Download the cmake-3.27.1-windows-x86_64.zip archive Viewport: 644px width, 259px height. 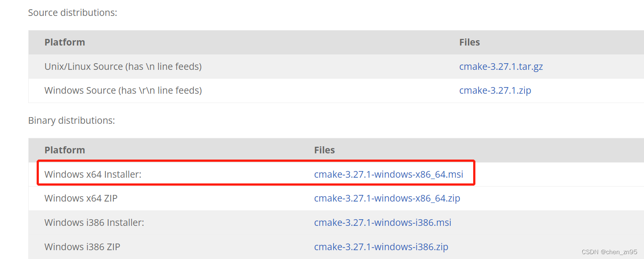(387, 198)
